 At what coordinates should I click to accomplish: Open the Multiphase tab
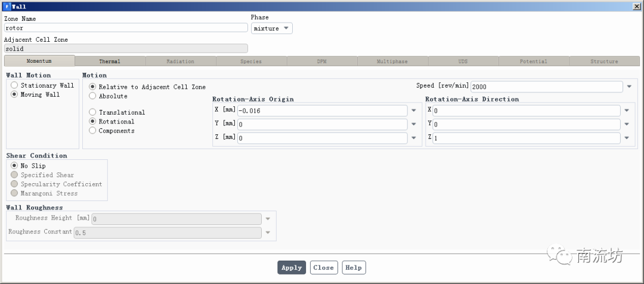coord(392,61)
